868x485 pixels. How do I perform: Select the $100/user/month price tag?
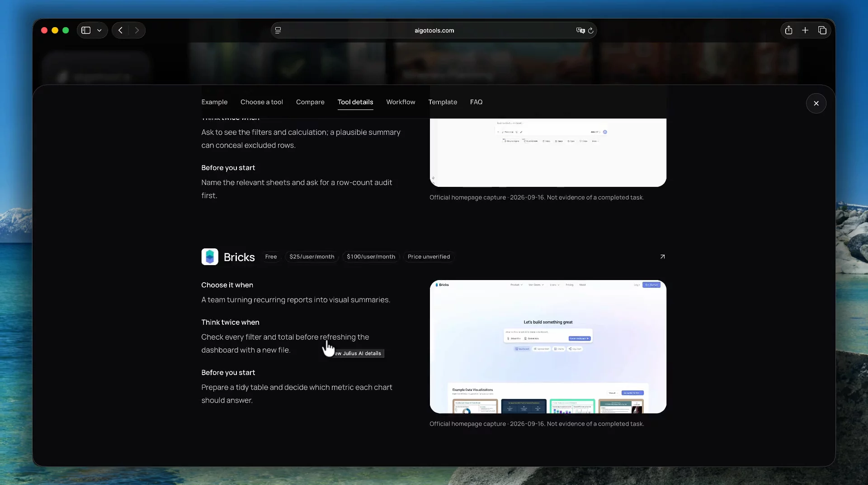pos(371,257)
